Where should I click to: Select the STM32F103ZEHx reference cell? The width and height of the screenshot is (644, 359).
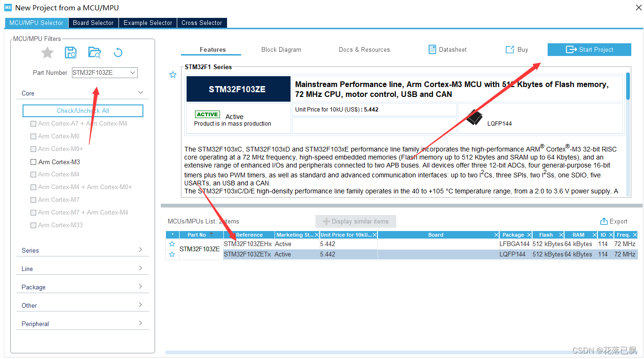pyautogui.click(x=248, y=244)
